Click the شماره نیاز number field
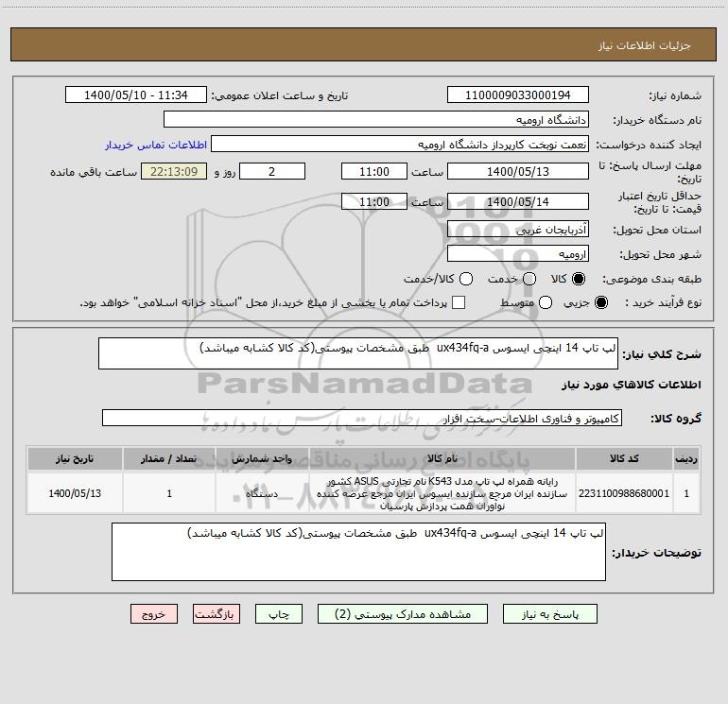 (518, 94)
